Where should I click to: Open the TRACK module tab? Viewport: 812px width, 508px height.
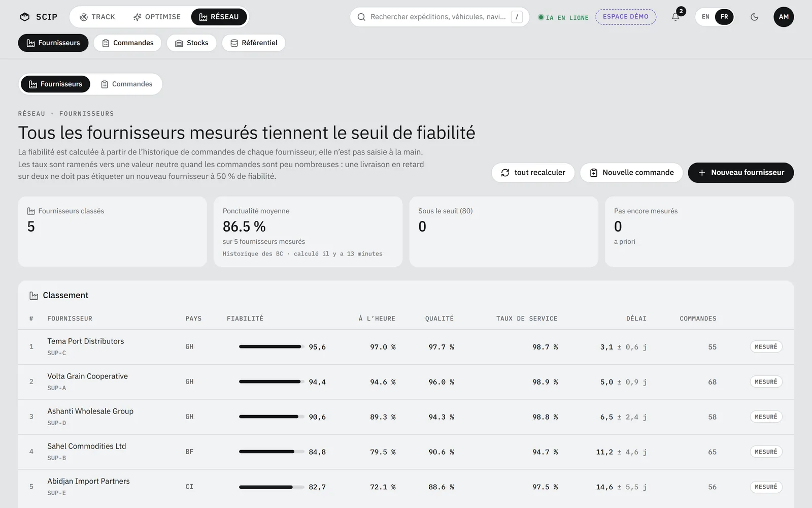point(97,17)
